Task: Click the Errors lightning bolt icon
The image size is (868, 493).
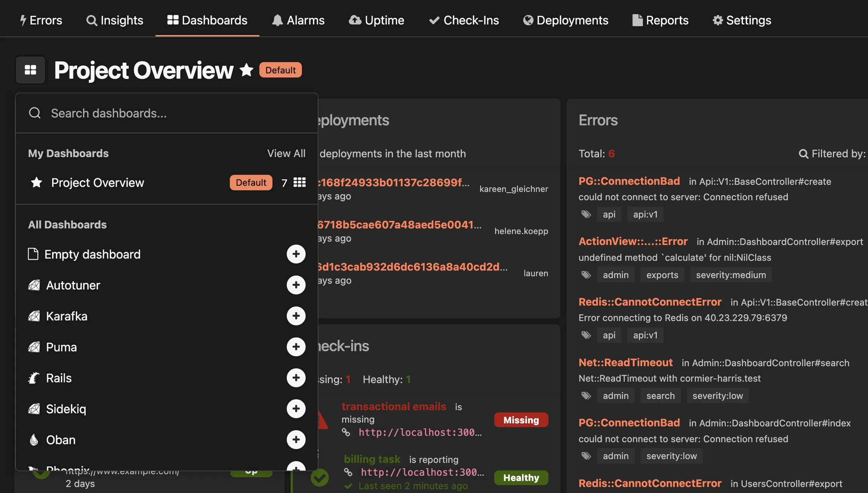Action: click(24, 20)
